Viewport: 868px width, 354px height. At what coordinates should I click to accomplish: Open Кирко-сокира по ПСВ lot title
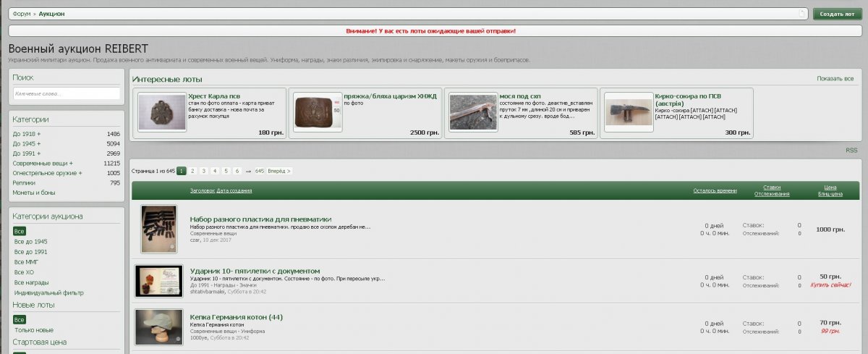[688, 99]
